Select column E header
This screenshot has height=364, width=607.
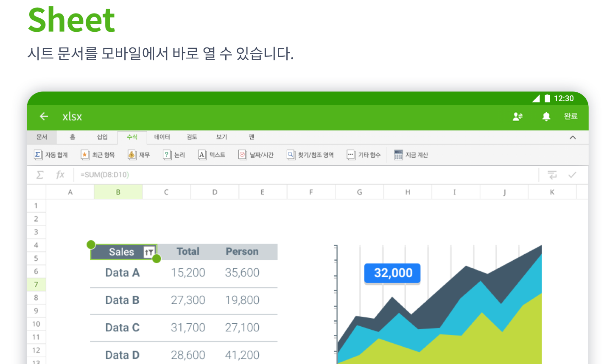click(263, 192)
